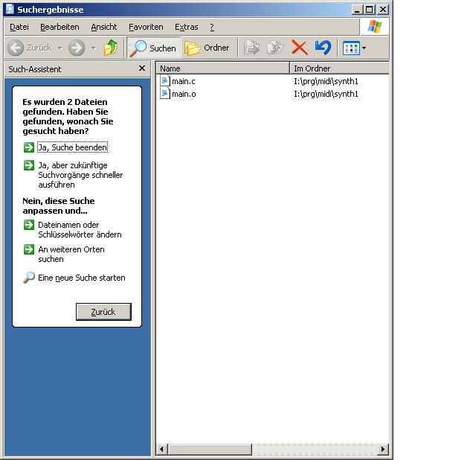Select 'Dateinamen oder Schlüsselwörter ändern'
This screenshot has width=476, height=460.
click(x=80, y=230)
